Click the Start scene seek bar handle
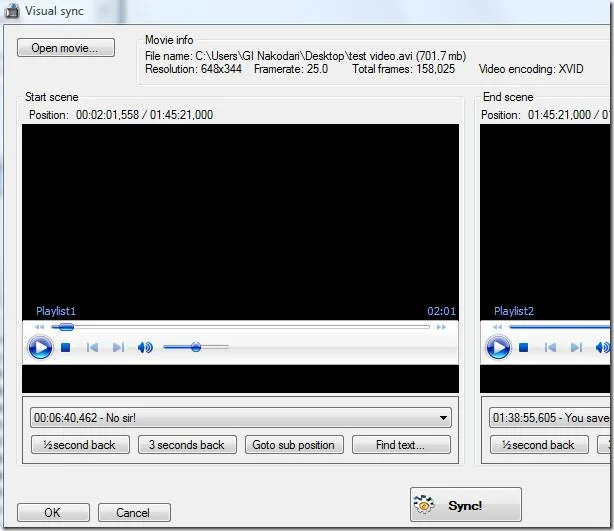This screenshot has height=531, width=614. pos(66,327)
